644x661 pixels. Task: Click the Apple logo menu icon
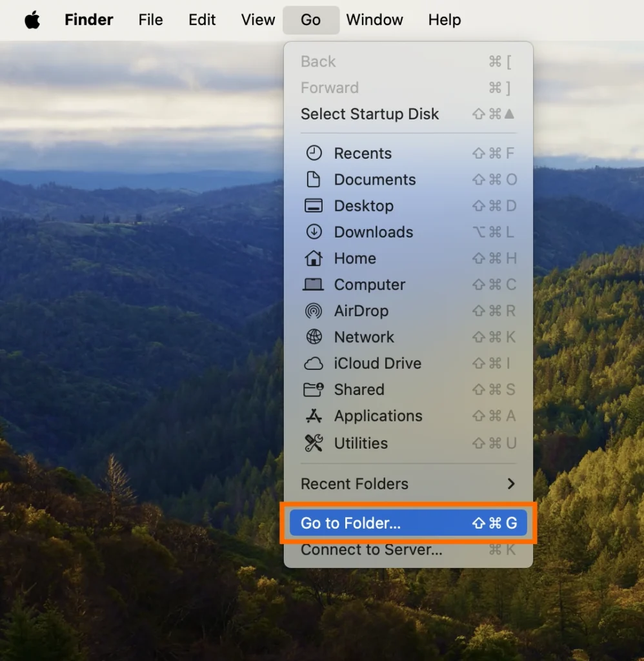pos(32,20)
